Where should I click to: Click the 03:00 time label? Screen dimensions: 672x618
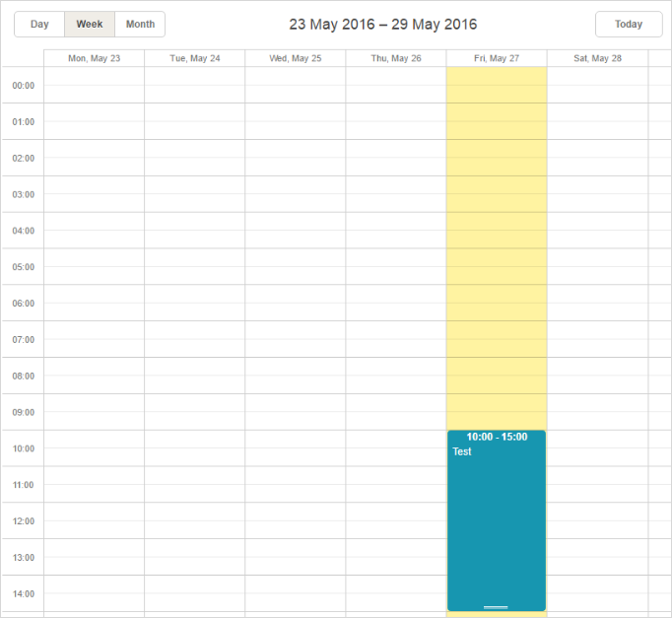(23, 194)
